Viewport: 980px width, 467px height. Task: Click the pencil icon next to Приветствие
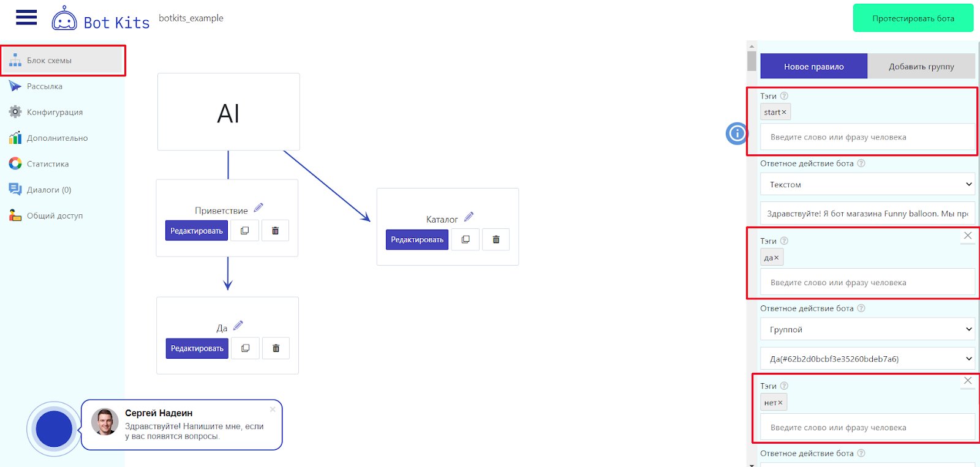pos(258,207)
